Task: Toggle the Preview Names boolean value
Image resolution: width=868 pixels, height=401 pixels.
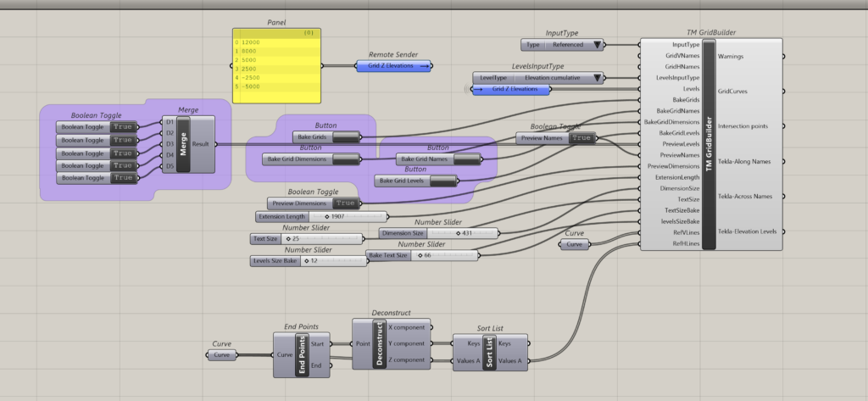Action: click(581, 137)
